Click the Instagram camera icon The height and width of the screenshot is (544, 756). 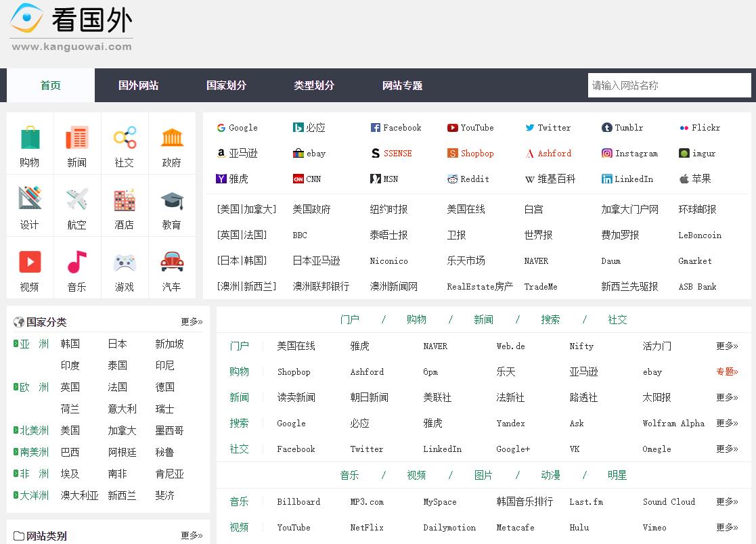(x=606, y=153)
